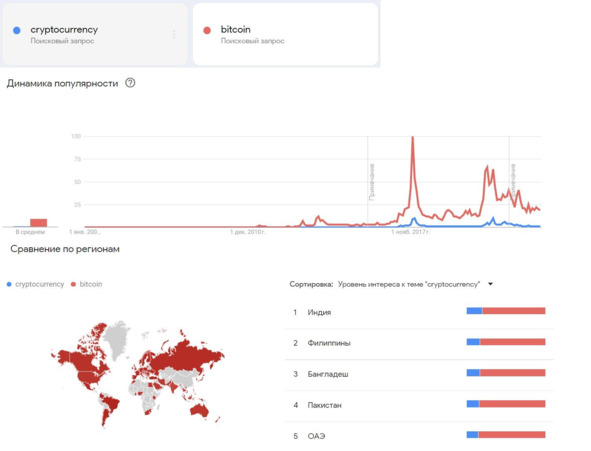Expand the Сортировка dropdown arrow

coord(490,284)
